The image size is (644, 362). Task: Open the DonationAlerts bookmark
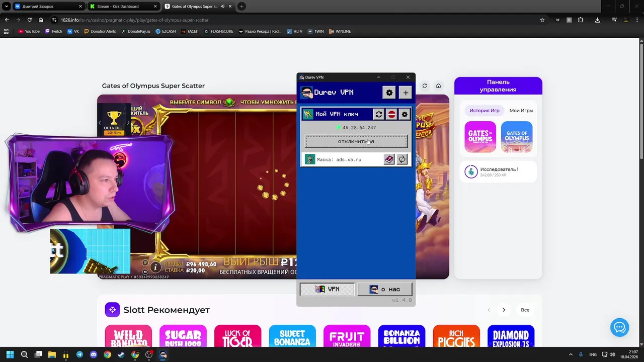(100, 31)
